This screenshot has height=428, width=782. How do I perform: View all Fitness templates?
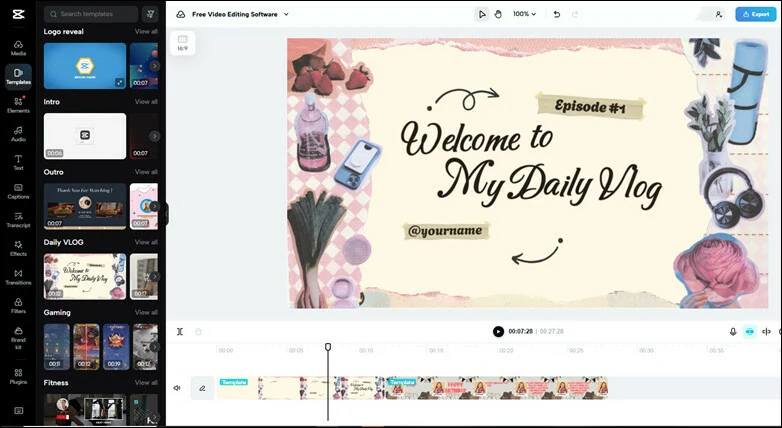point(146,383)
